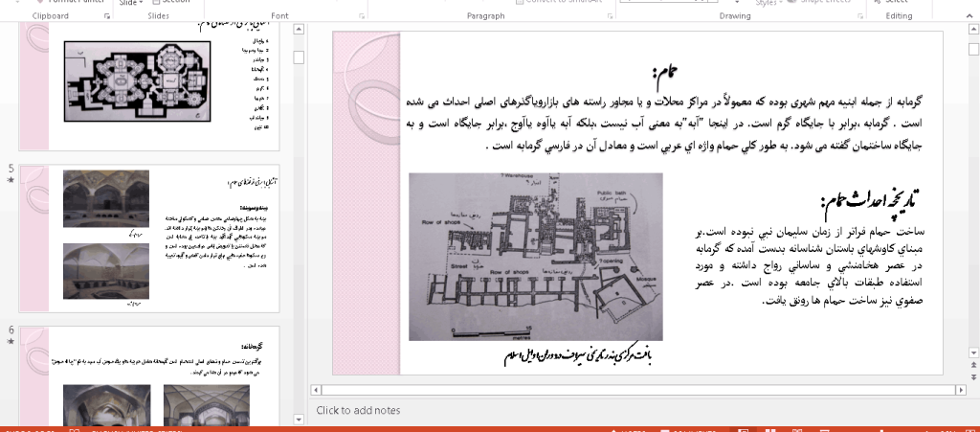Open the Font dialog launcher
This screenshot has width=980, height=432.
(362, 15)
